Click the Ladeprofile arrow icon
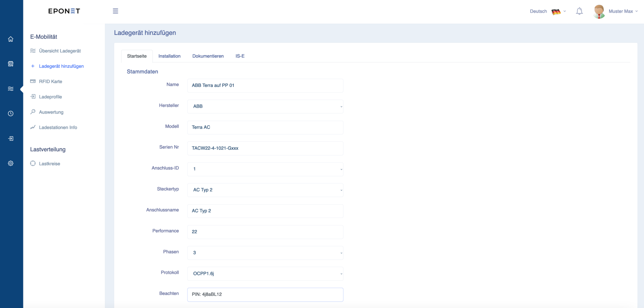Viewport: 644px width, 308px height. (33, 97)
